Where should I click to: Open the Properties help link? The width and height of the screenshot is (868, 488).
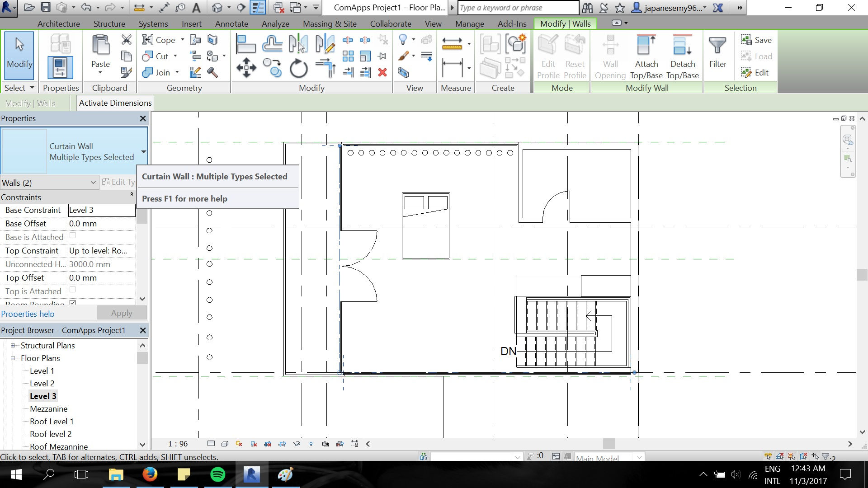[28, 314]
